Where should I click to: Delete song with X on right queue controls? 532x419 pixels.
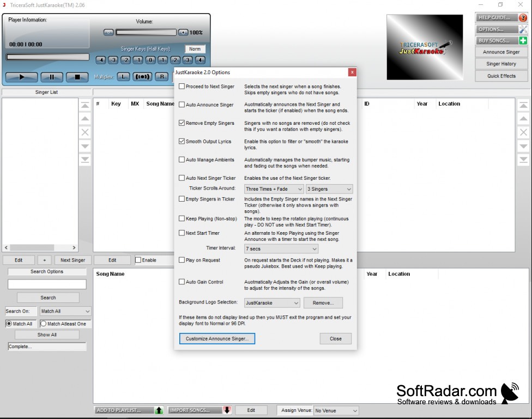523,132
